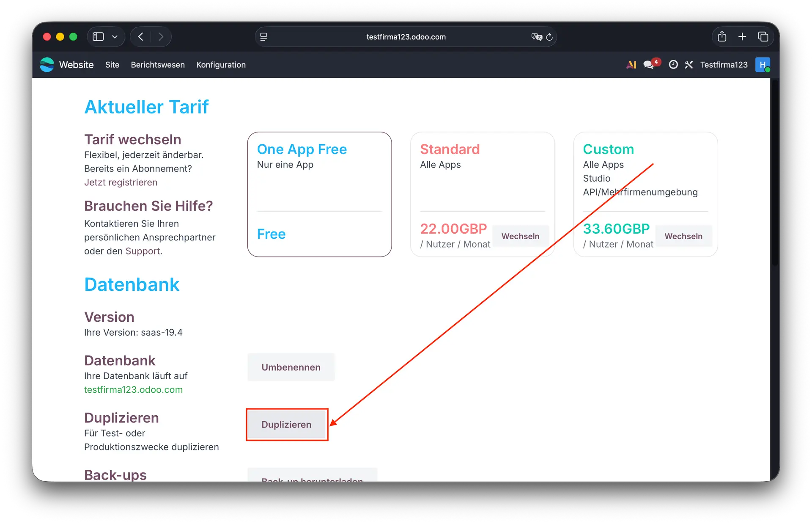
Task: Open the debug tools wrench icon
Action: (x=689, y=65)
